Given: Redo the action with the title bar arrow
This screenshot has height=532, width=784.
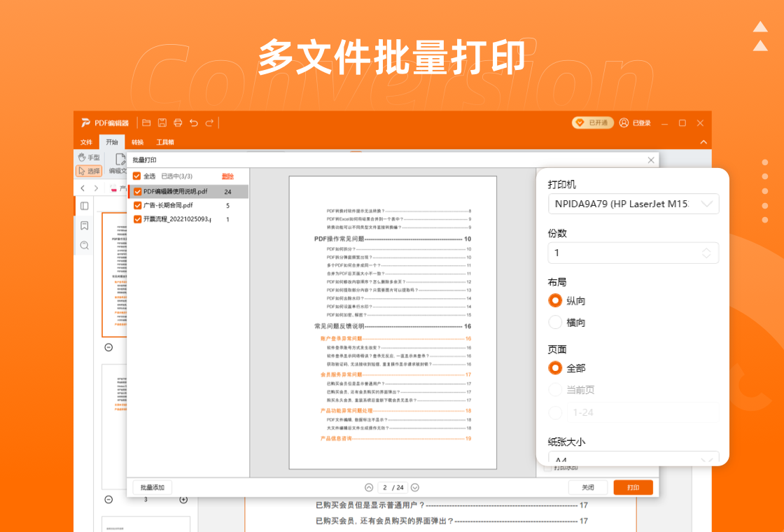Looking at the screenshot, I should click(x=209, y=122).
